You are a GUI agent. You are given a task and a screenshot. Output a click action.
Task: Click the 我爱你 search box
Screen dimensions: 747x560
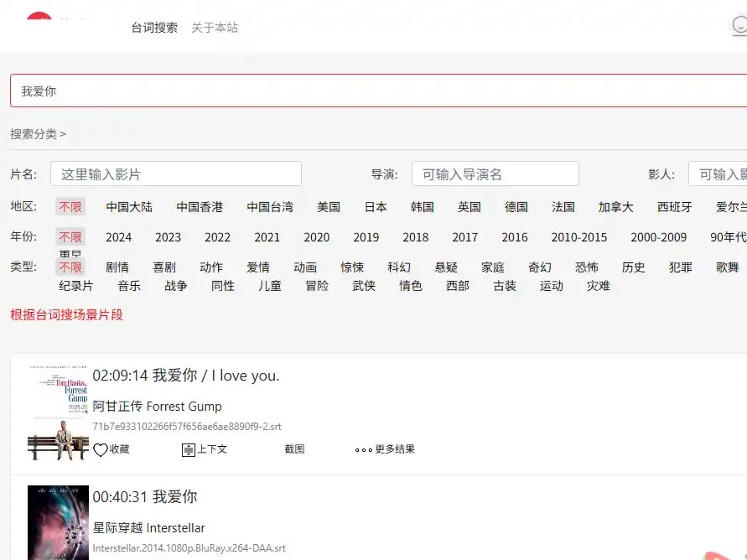tap(379, 91)
